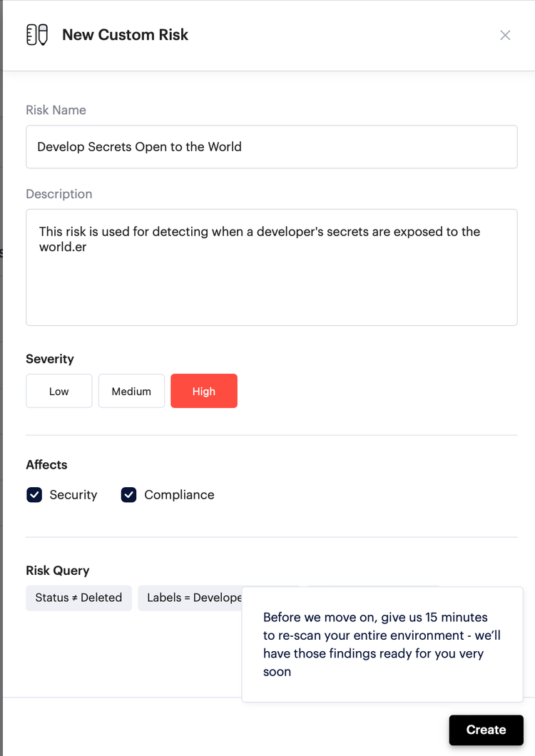Select the red High severity button

pos(204,391)
